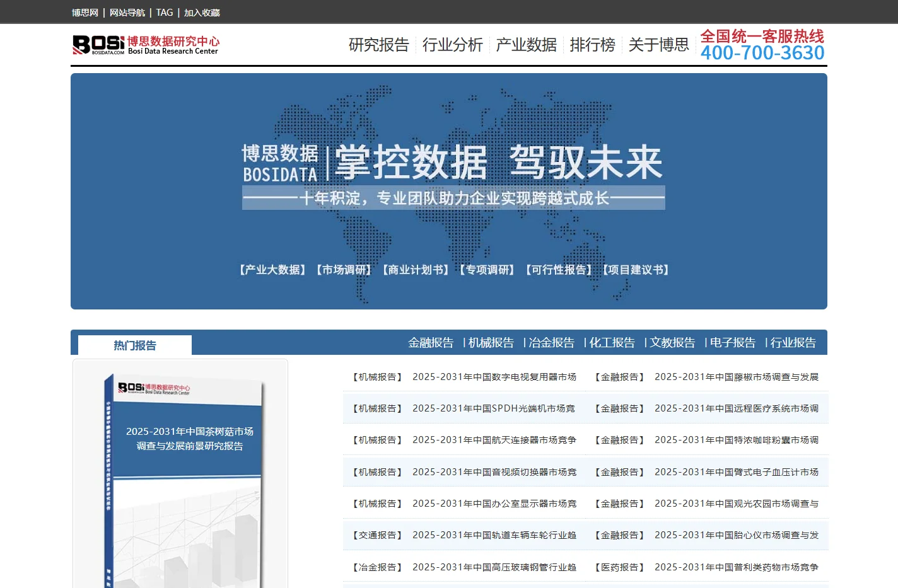898x588 pixels.
Task: Select 排行榜 in main navigation
Action: click(593, 45)
